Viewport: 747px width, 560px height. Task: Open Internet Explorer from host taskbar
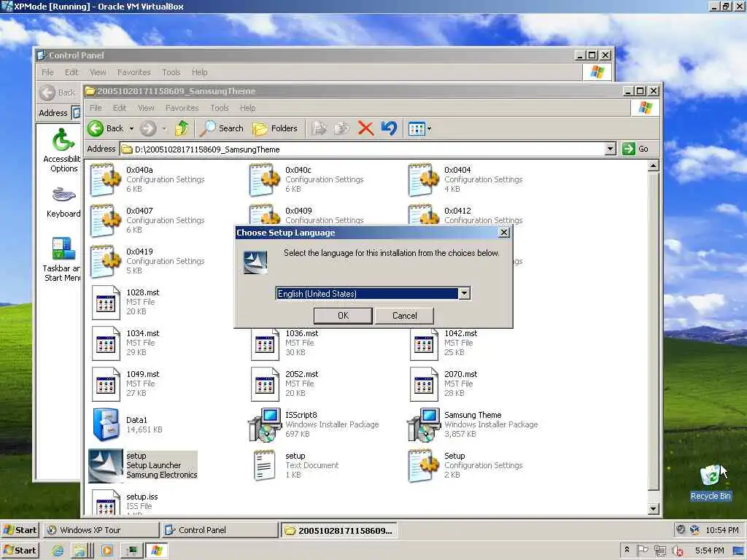(58, 551)
